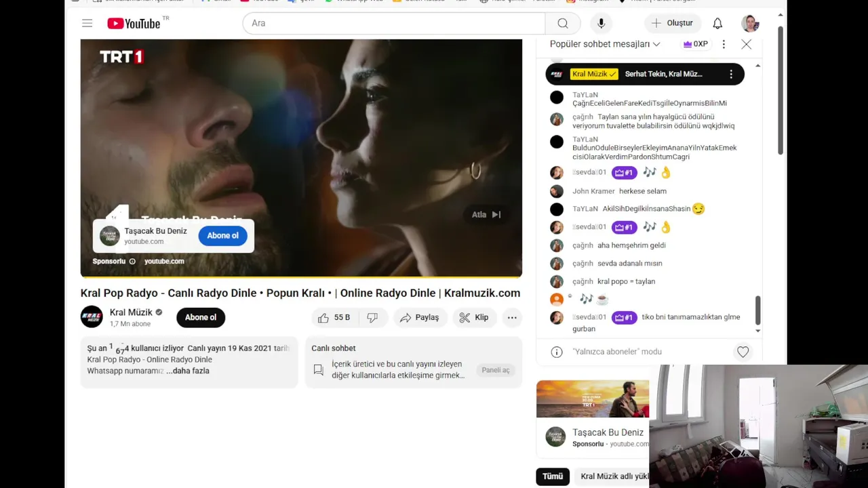Open the Sponsorlu info icon on ad

(x=132, y=262)
